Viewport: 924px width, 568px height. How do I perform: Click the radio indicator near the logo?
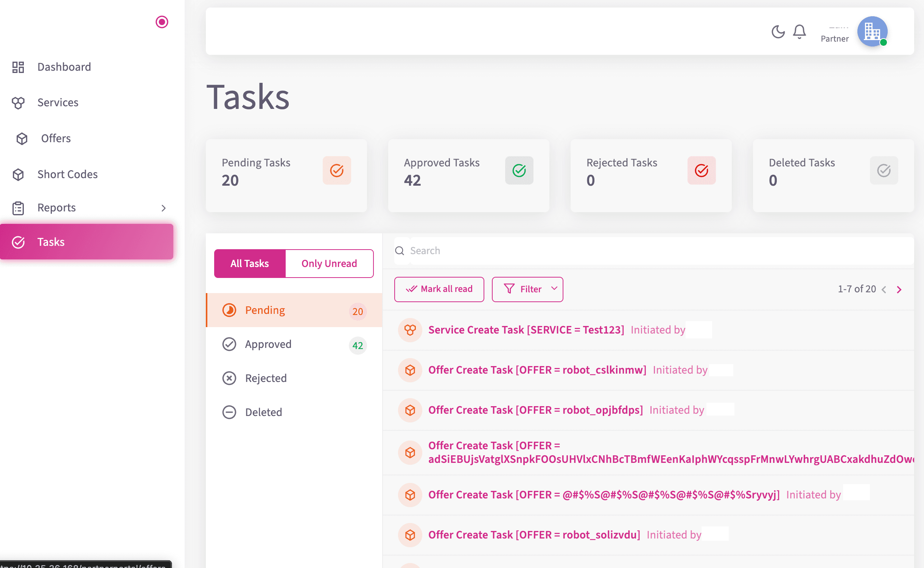point(162,22)
